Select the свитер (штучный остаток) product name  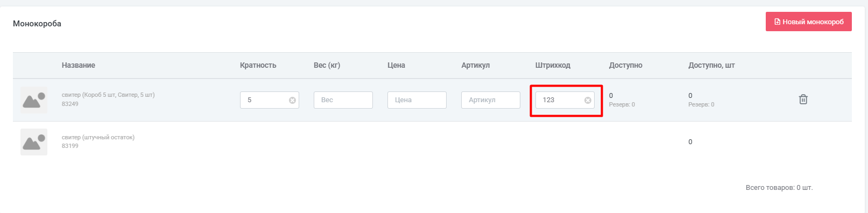98,137
